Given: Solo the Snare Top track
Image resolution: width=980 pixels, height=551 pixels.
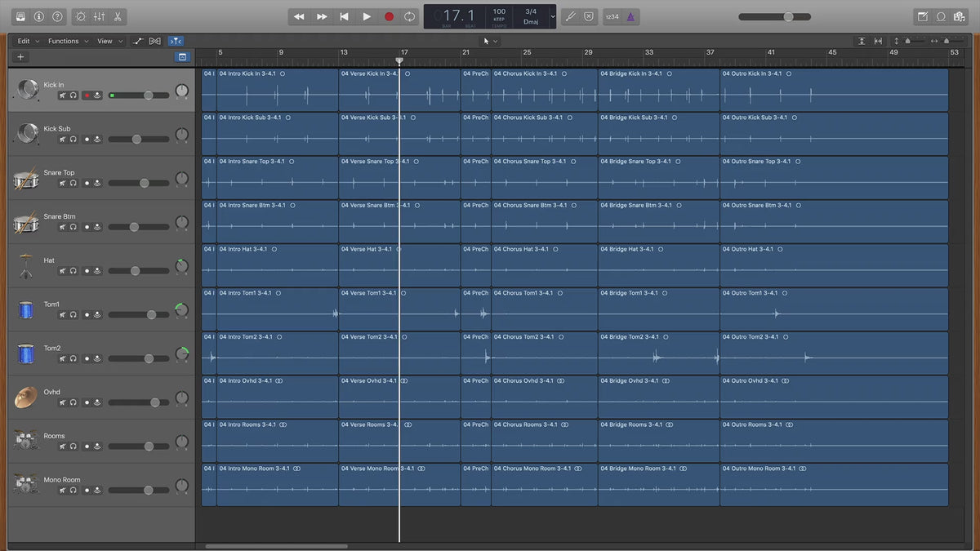Looking at the screenshot, I should pos(73,184).
